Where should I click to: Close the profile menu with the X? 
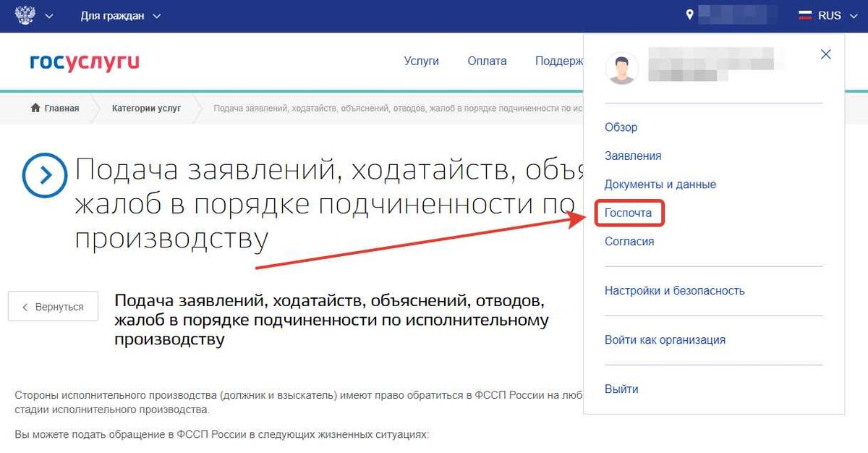(826, 54)
